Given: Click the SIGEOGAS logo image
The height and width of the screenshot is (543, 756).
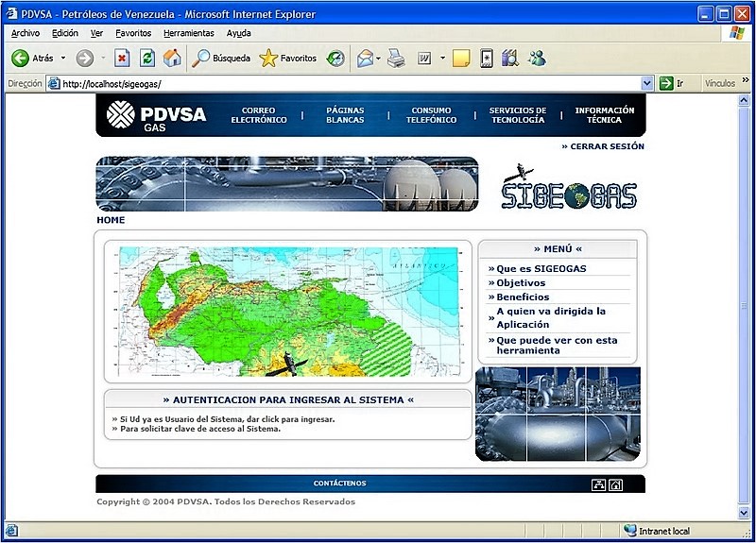Looking at the screenshot, I should (x=569, y=187).
